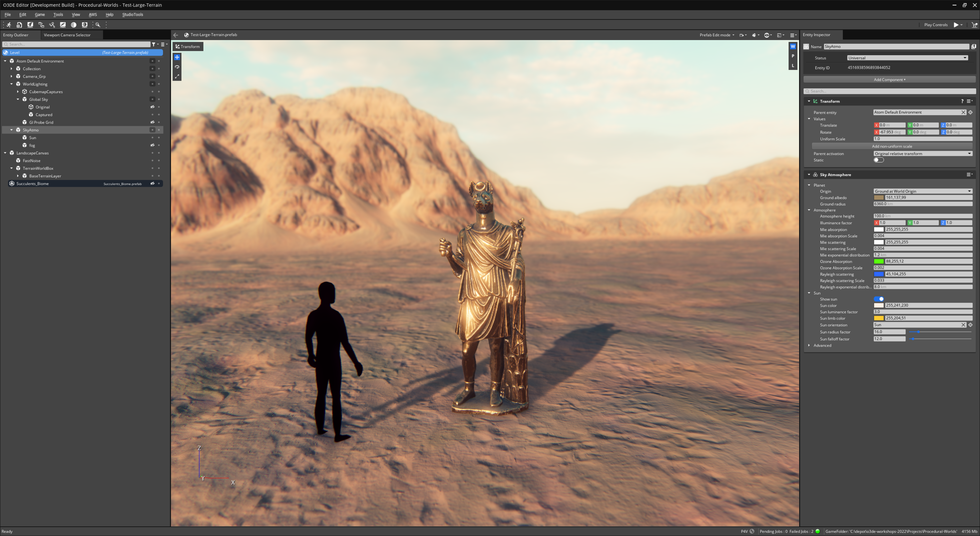Open the File menu
Image resolution: width=980 pixels, height=536 pixels.
pyautogui.click(x=8, y=15)
